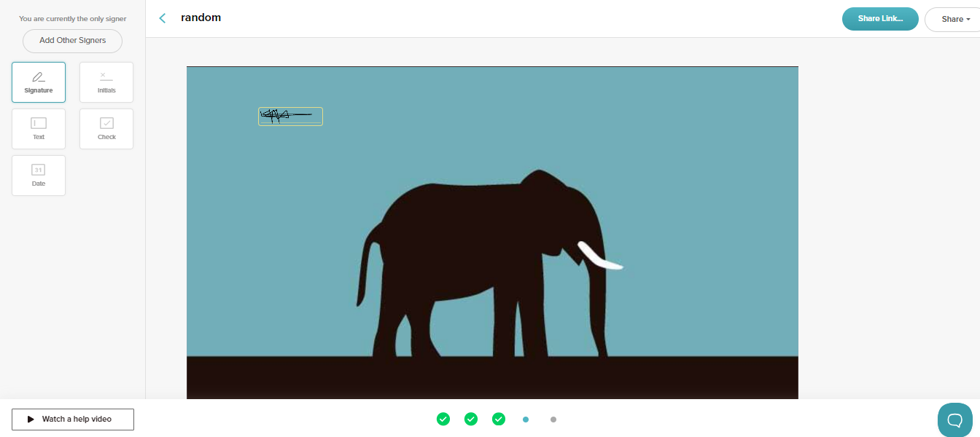This screenshot has height=437, width=980.
Task: Jump to the third completed checkmark step
Action: pyautogui.click(x=499, y=419)
